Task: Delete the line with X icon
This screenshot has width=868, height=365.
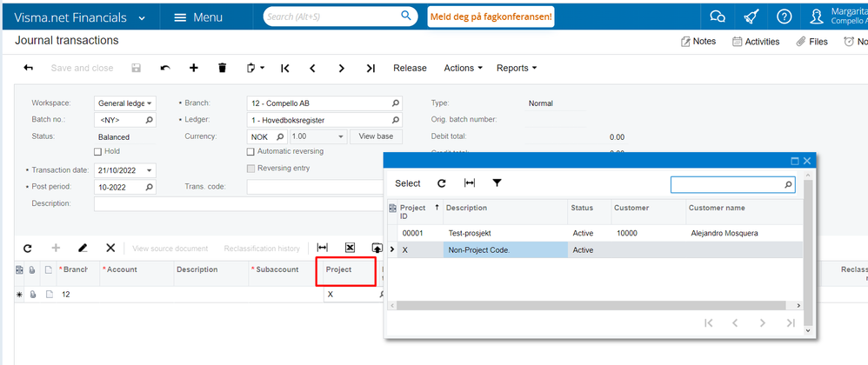Action: (110, 249)
